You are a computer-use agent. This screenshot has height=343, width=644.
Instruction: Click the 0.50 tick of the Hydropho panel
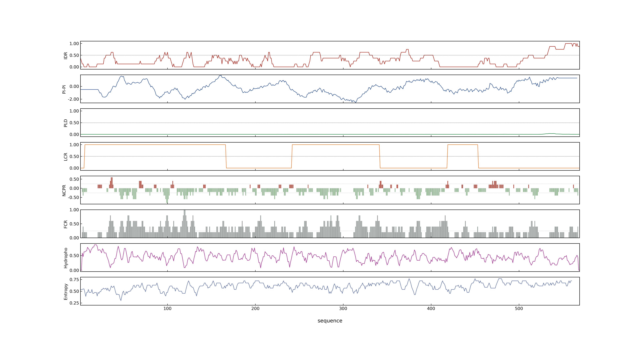[74, 256]
